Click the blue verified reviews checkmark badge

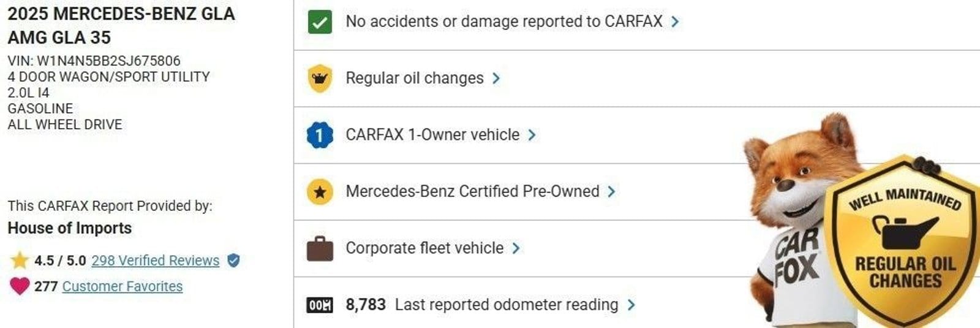pos(233,261)
